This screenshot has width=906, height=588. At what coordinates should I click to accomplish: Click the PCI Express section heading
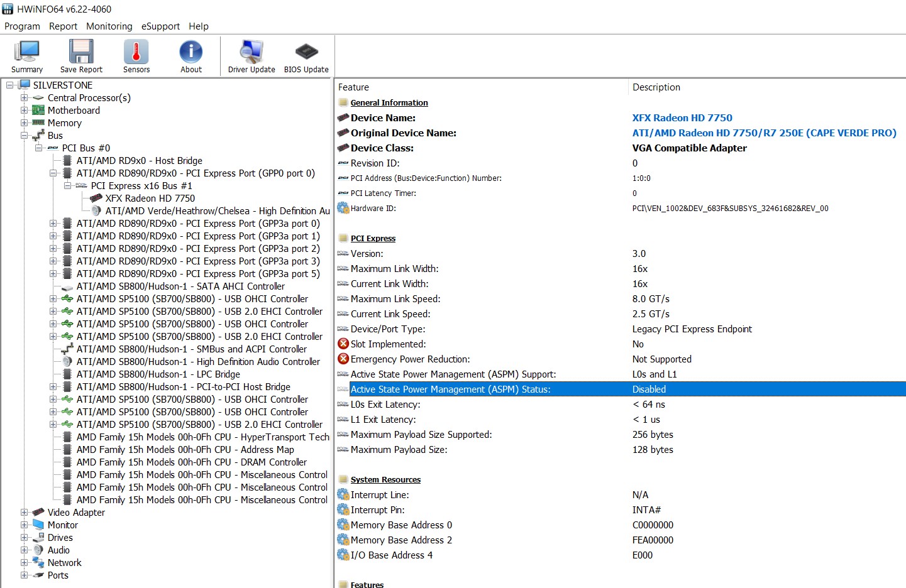tap(373, 238)
